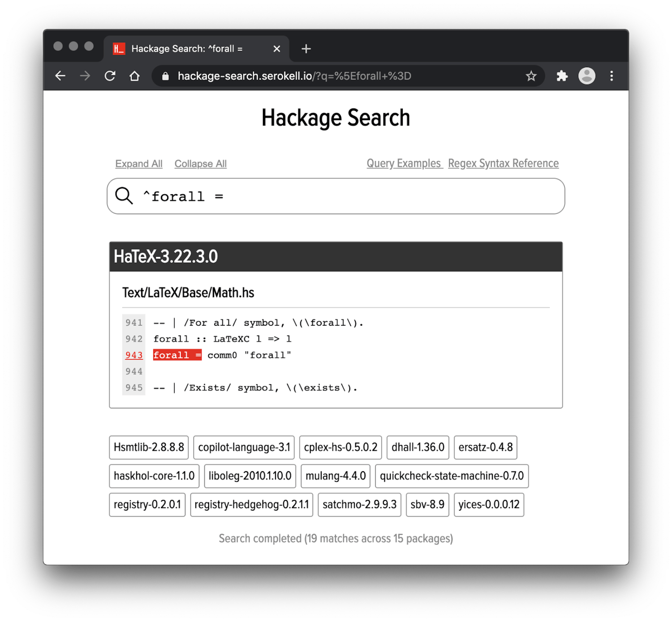The height and width of the screenshot is (622, 672).
Task: Click the highlighted 'forall =' match
Action: (177, 355)
